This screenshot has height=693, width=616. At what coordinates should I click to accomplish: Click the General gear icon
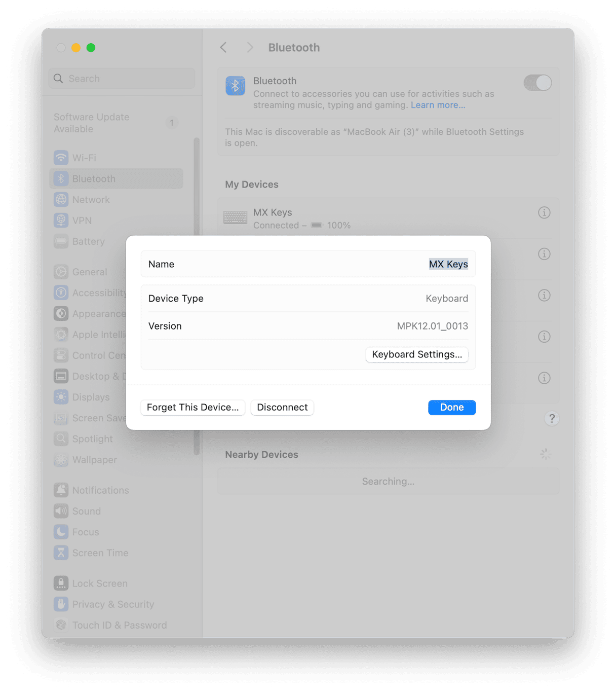click(x=61, y=272)
